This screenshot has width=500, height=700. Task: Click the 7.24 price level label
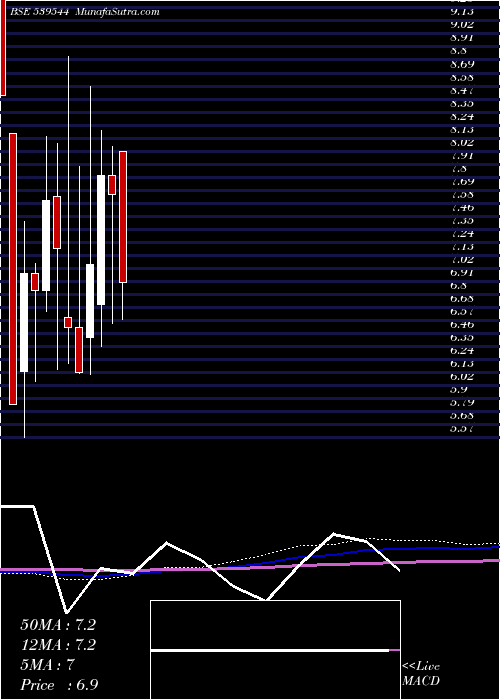pyautogui.click(x=462, y=233)
